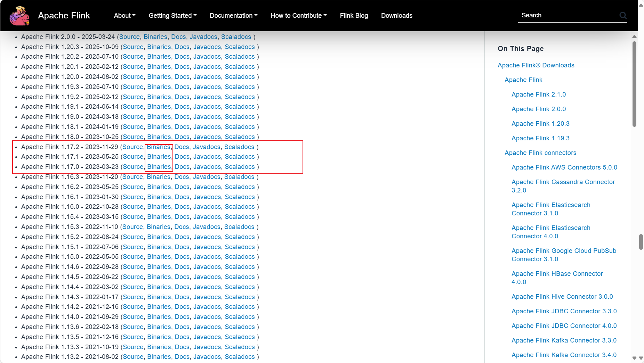Get Source for Flink 1.13.2

coord(133,357)
